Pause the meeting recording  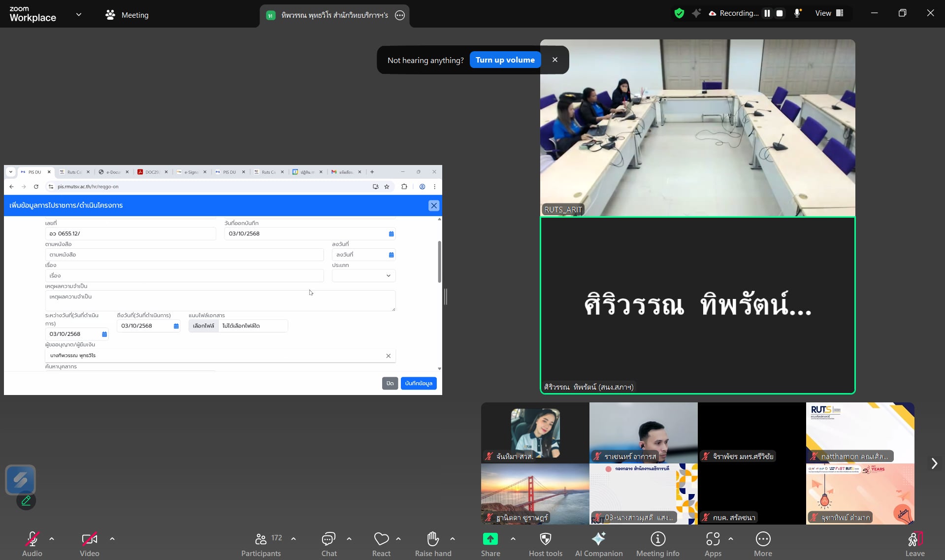click(767, 13)
